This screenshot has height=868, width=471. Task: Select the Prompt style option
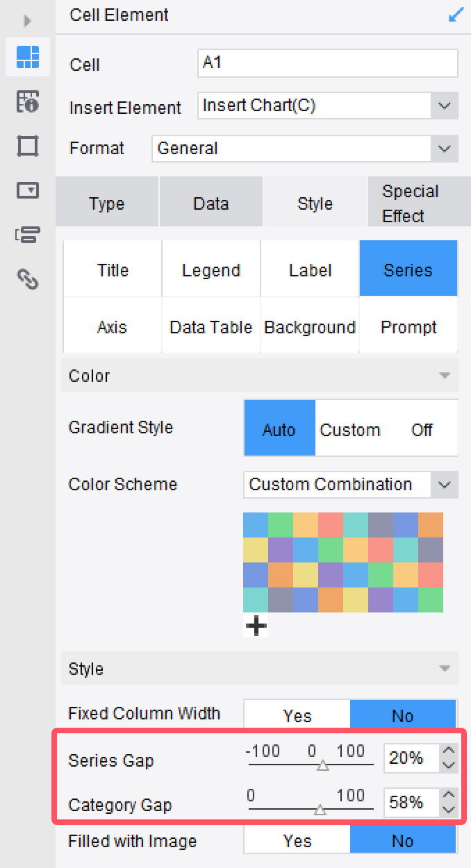pyautogui.click(x=408, y=326)
